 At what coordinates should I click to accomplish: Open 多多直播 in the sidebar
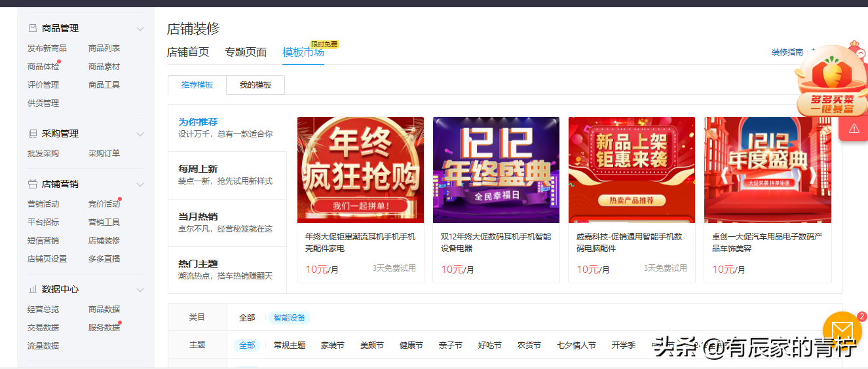tap(104, 259)
